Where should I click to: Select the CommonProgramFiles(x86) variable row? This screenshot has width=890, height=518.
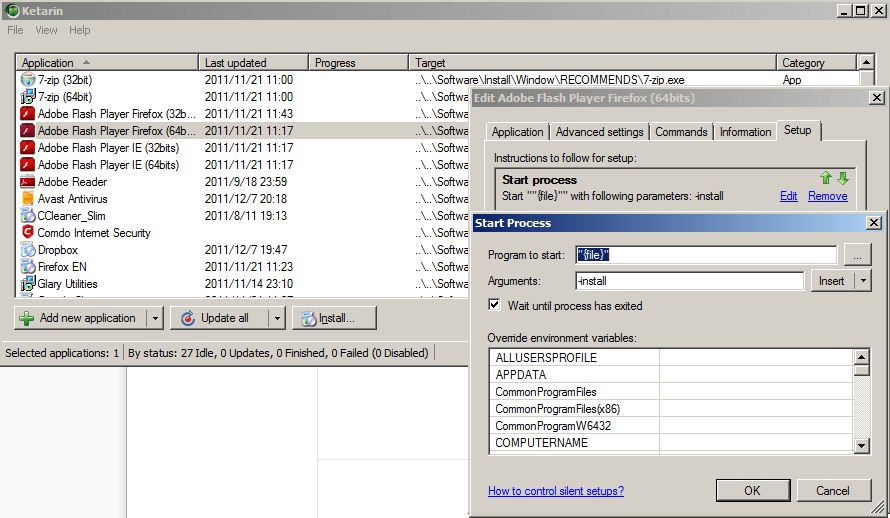pos(671,408)
